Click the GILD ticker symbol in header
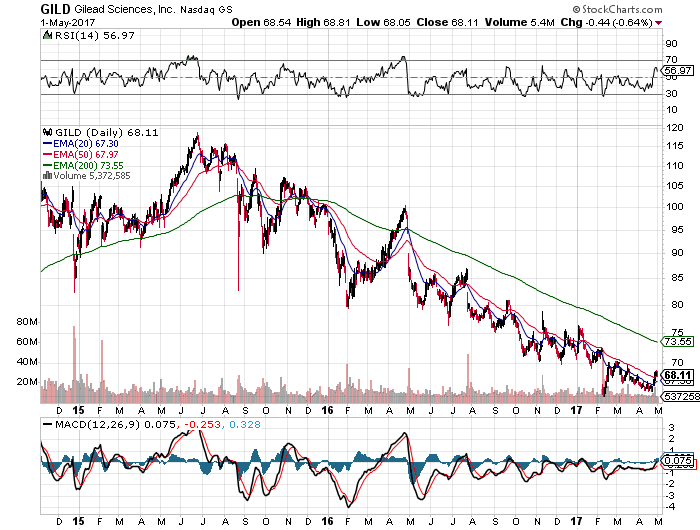Screen dimensions: 700x530 [x=55, y=9]
